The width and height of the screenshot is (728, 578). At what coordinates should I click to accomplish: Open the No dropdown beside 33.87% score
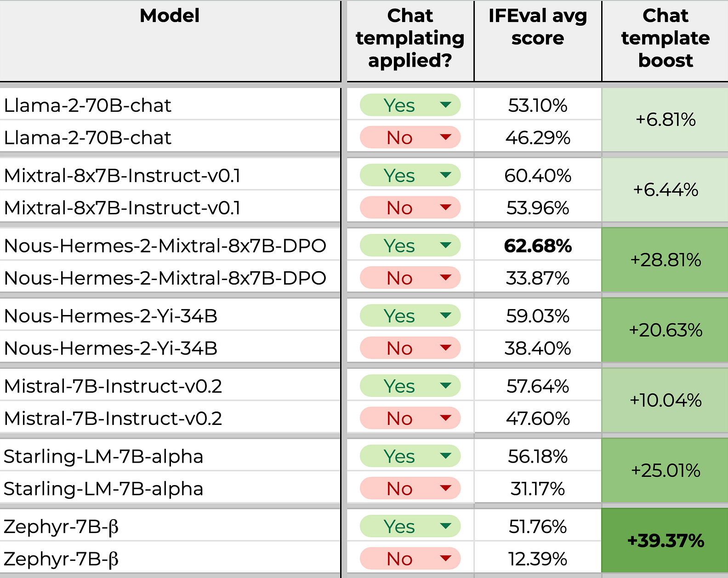tap(410, 278)
